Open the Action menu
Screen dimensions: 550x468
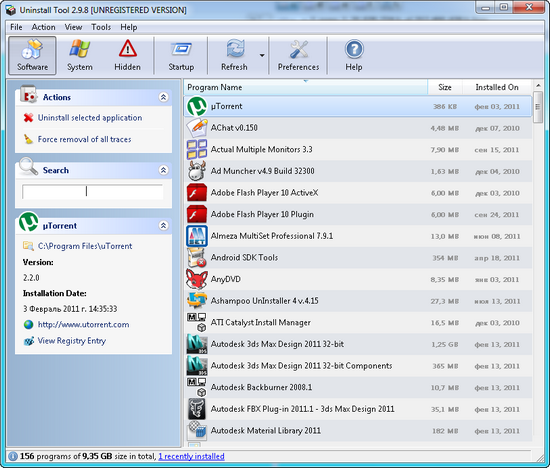click(x=43, y=27)
